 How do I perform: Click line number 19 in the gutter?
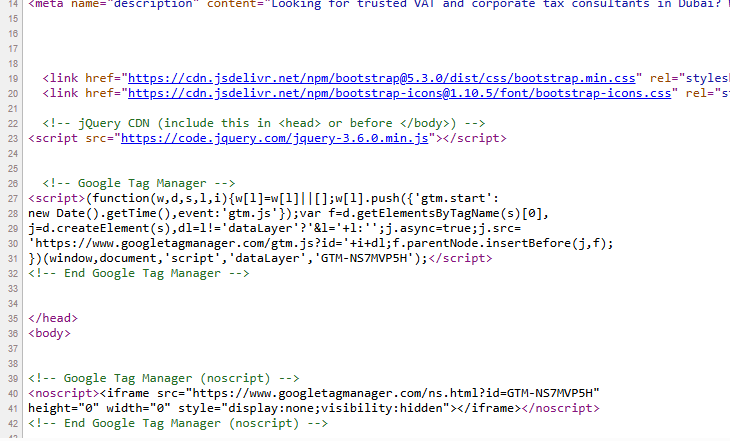14,78
